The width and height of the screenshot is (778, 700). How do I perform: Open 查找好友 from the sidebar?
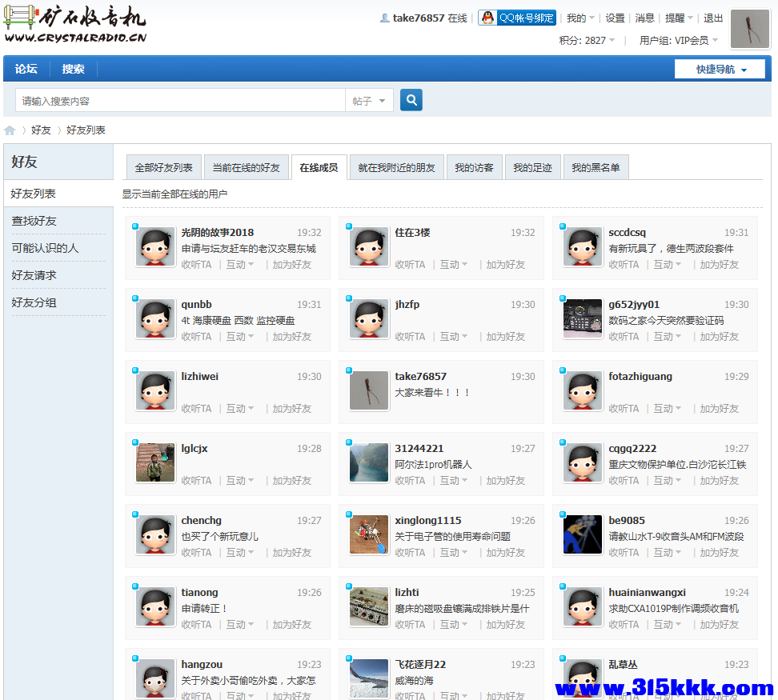pos(32,221)
